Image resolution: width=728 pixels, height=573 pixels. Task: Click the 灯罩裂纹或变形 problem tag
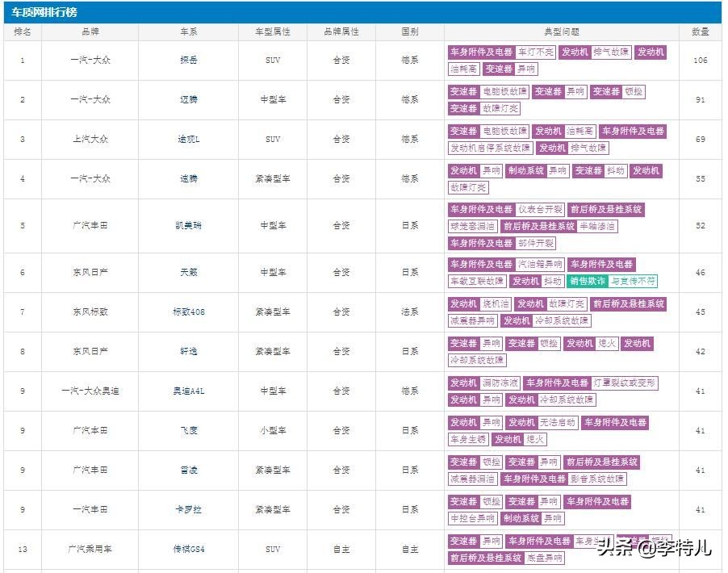(625, 383)
